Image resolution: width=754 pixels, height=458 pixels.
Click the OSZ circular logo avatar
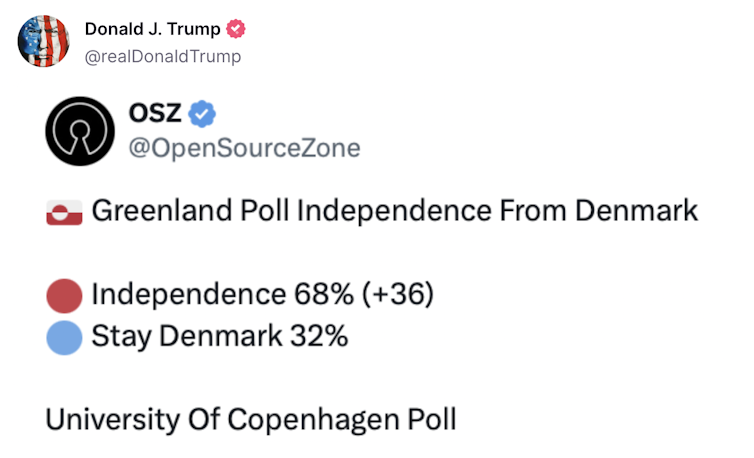81,131
